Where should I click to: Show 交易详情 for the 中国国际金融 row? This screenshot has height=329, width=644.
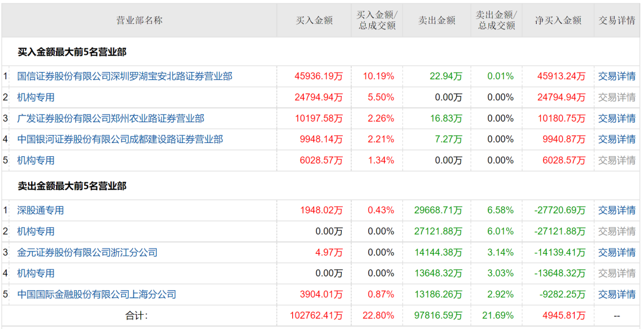point(617,294)
